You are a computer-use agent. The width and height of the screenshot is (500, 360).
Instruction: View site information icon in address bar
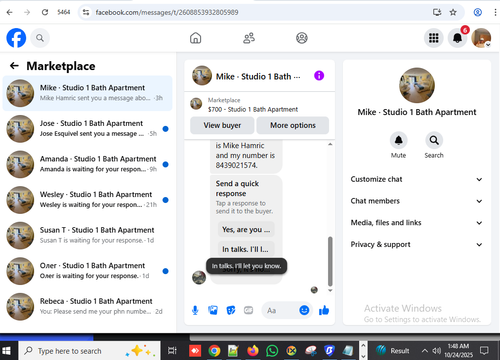(86, 12)
